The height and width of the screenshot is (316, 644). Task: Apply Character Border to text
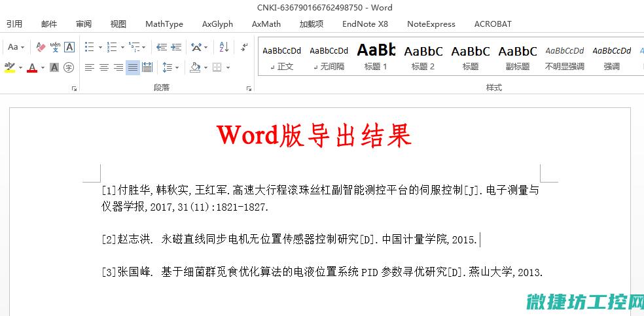pyautogui.click(x=69, y=47)
